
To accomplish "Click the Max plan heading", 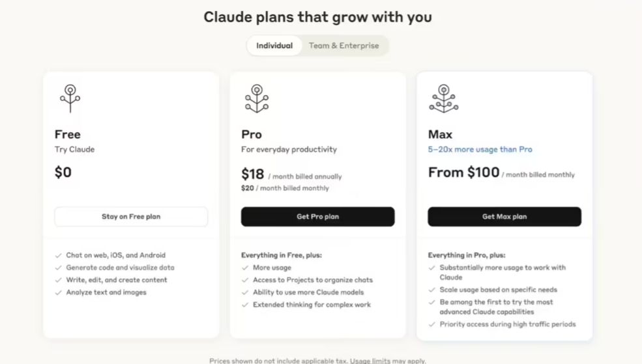I will click(440, 134).
